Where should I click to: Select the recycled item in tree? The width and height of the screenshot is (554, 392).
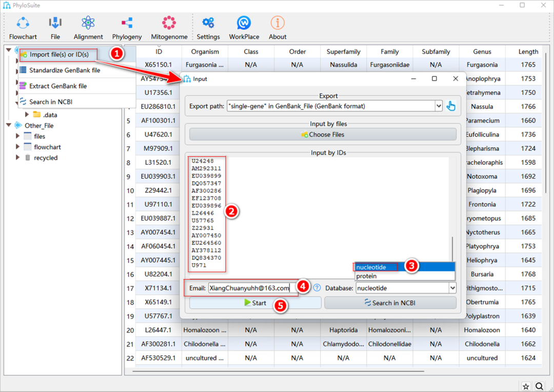[46, 158]
